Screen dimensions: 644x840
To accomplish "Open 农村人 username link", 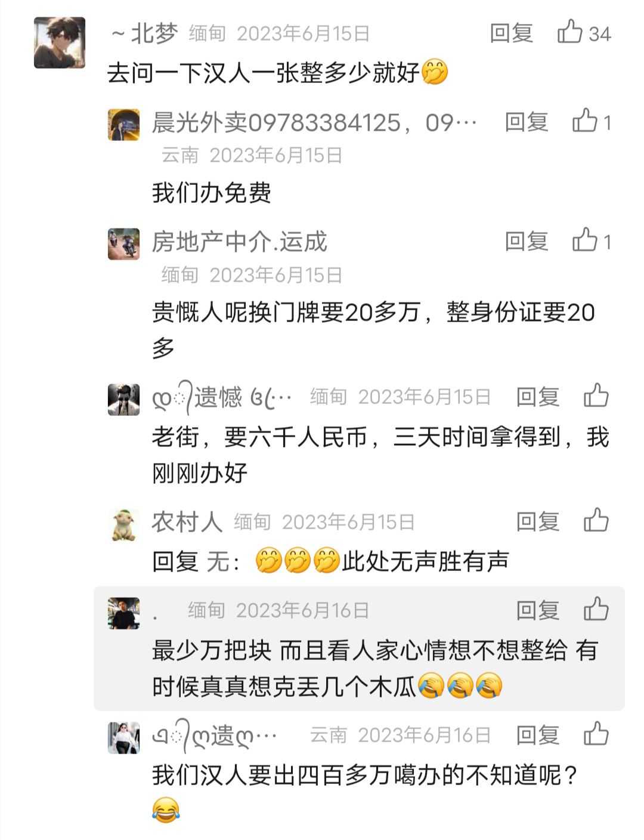I will tap(187, 522).
